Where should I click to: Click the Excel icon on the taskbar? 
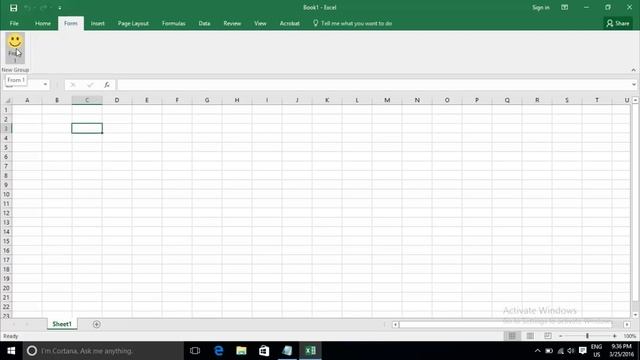pos(310,351)
